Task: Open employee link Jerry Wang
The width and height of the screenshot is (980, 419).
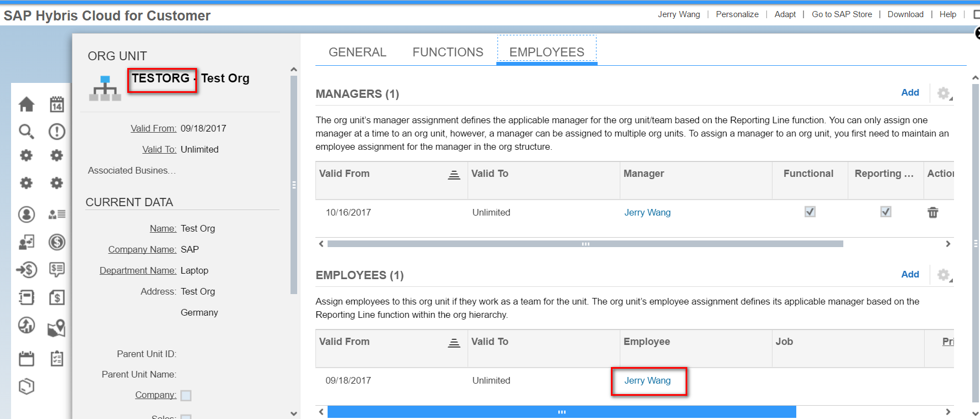Action: pos(647,380)
